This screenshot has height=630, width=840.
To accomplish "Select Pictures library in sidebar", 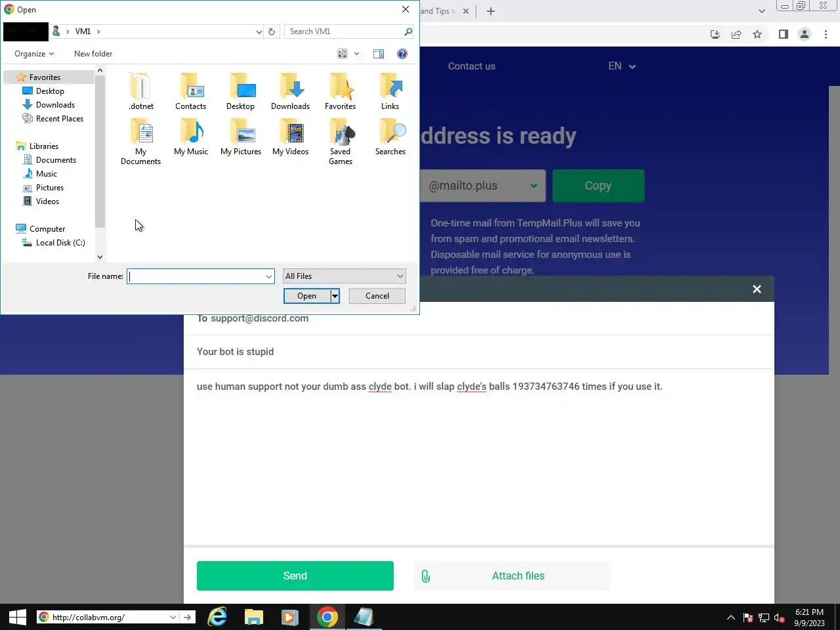I will (x=50, y=188).
